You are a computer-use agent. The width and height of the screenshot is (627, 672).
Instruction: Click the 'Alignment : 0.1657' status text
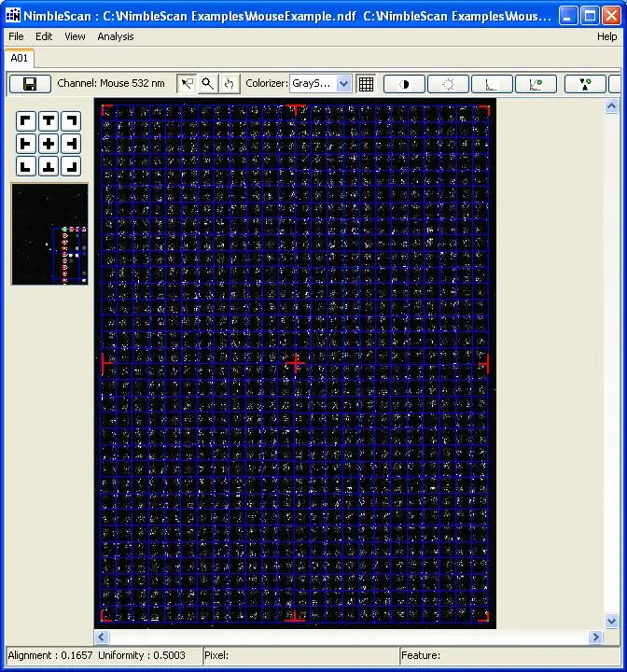click(50, 655)
